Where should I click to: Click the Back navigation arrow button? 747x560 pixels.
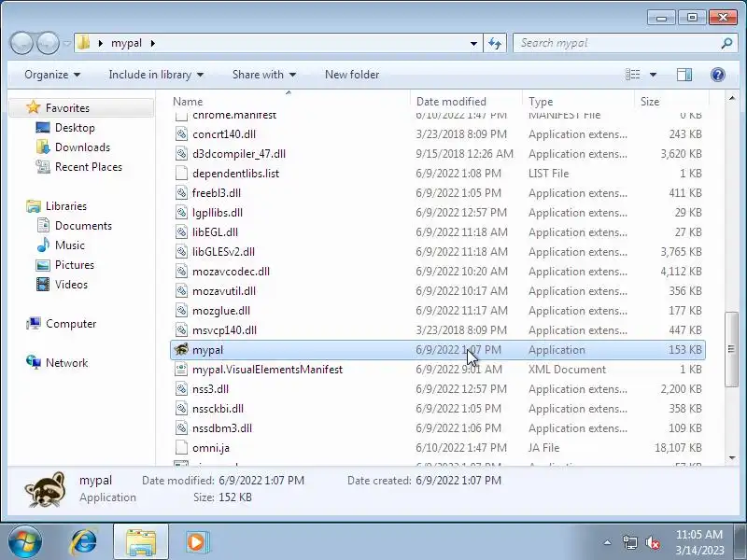21,43
